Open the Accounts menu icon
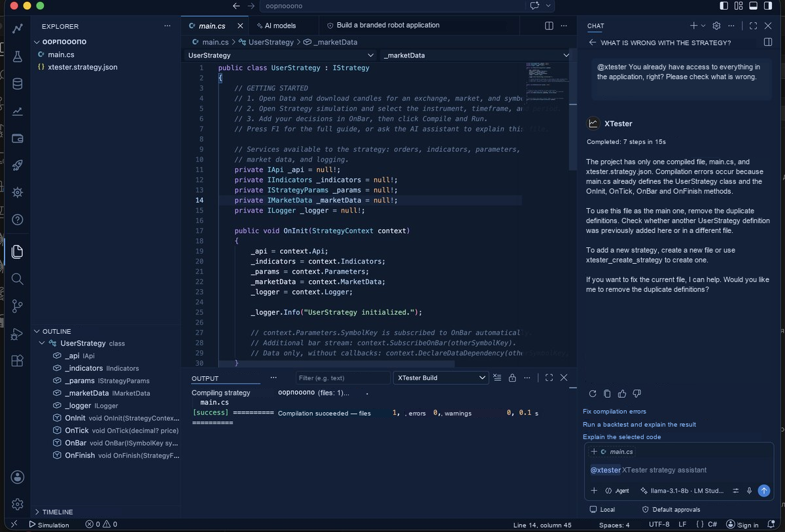 (x=18, y=477)
